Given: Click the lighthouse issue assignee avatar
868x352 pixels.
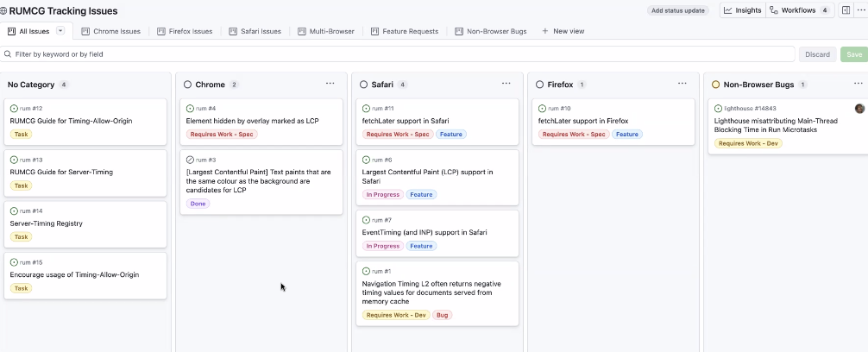Looking at the screenshot, I should click(x=859, y=109).
